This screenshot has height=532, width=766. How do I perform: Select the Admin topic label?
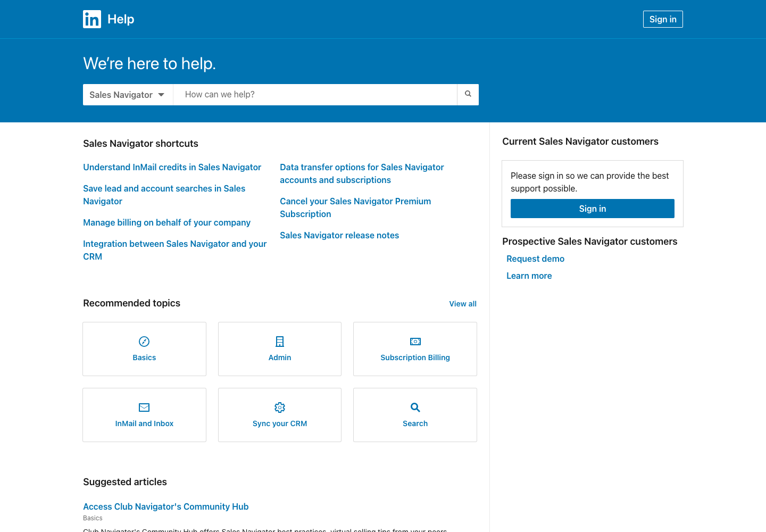click(280, 358)
